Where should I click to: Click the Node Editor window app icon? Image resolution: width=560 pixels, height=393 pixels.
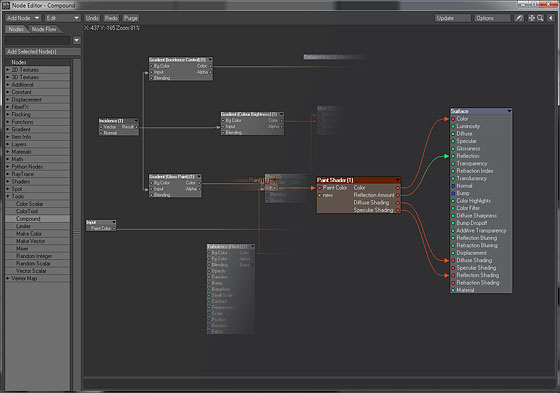(x=6, y=5)
